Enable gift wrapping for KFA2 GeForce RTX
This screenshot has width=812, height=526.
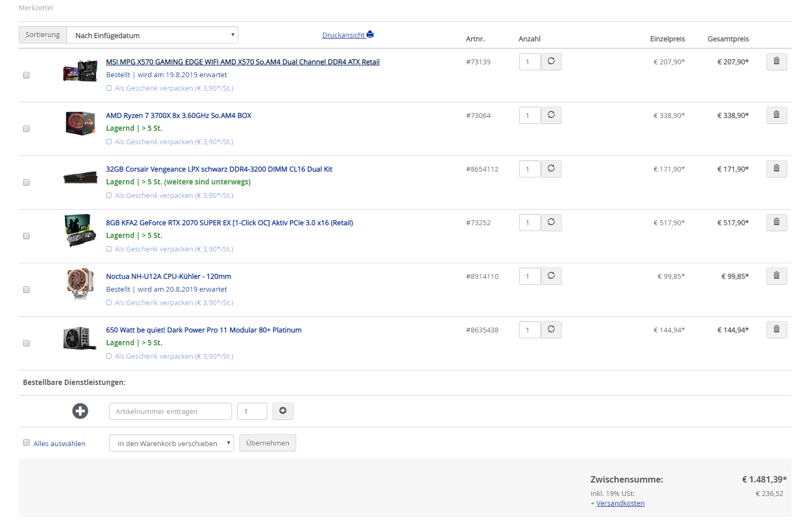[x=109, y=249]
